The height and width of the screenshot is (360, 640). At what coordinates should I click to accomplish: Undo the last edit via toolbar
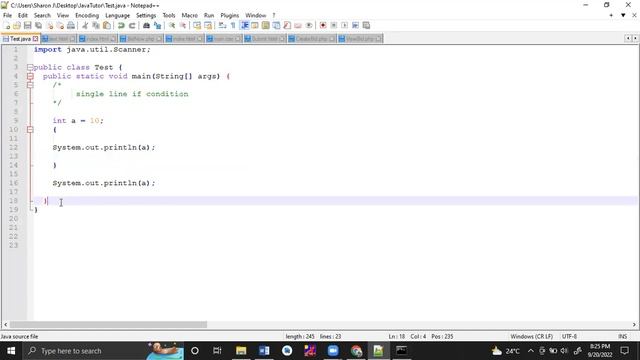[121, 26]
